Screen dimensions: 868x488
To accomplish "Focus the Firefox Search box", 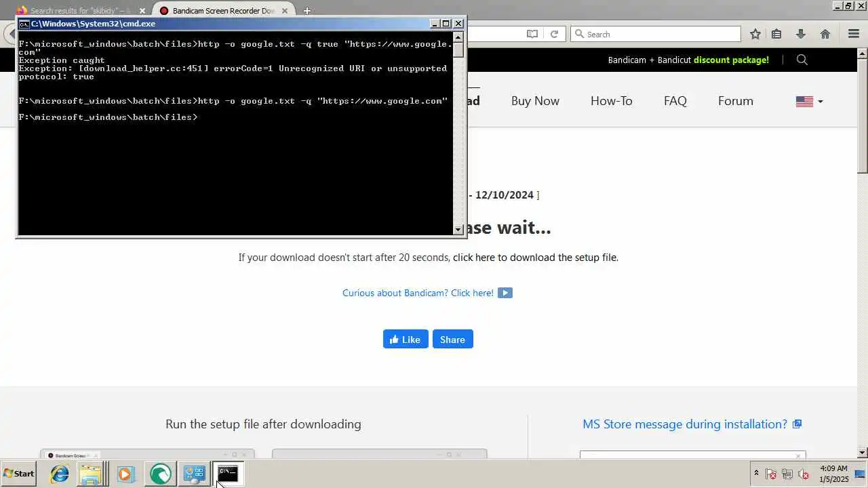I will tap(656, 34).
